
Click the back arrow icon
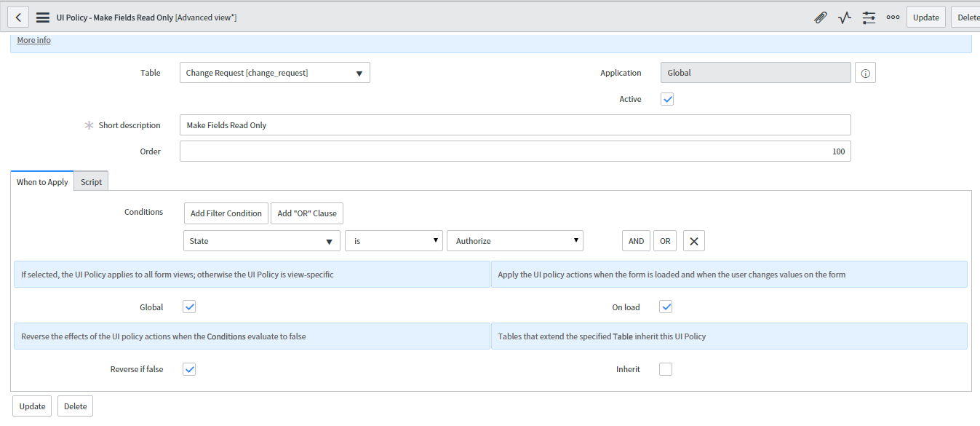pyautogui.click(x=17, y=17)
